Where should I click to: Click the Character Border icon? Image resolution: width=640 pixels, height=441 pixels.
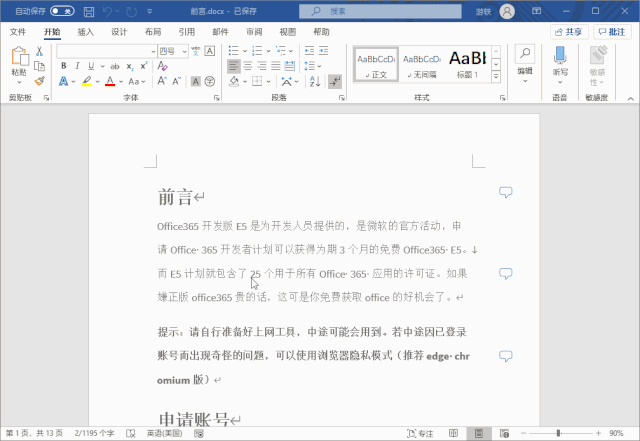pyautogui.click(x=210, y=51)
